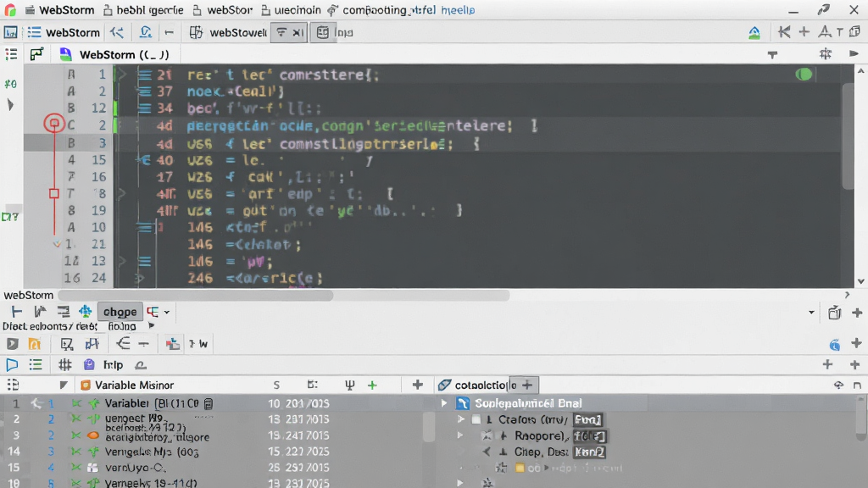The image size is (868, 488).
Task: Click the orange dot on the 'acarigibiteroz' row
Action: coord(93,436)
